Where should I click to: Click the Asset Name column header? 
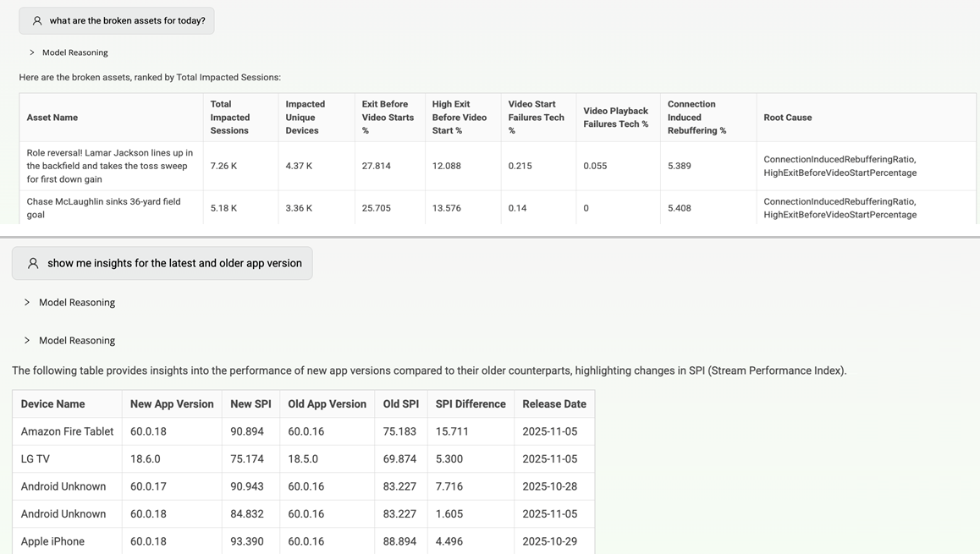52,118
